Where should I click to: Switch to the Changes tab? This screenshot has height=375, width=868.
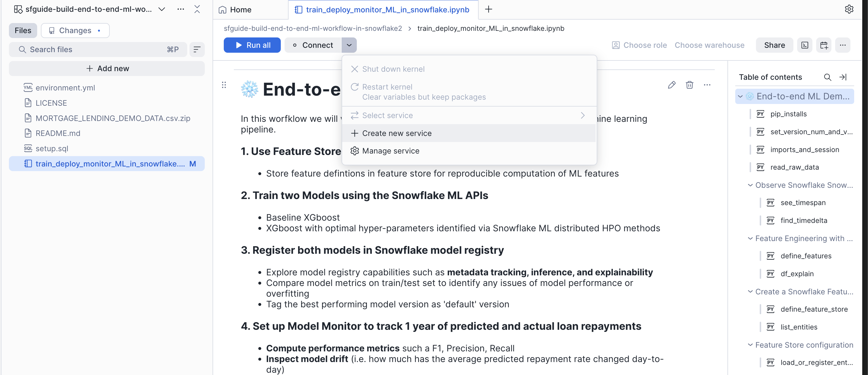pyautogui.click(x=75, y=31)
